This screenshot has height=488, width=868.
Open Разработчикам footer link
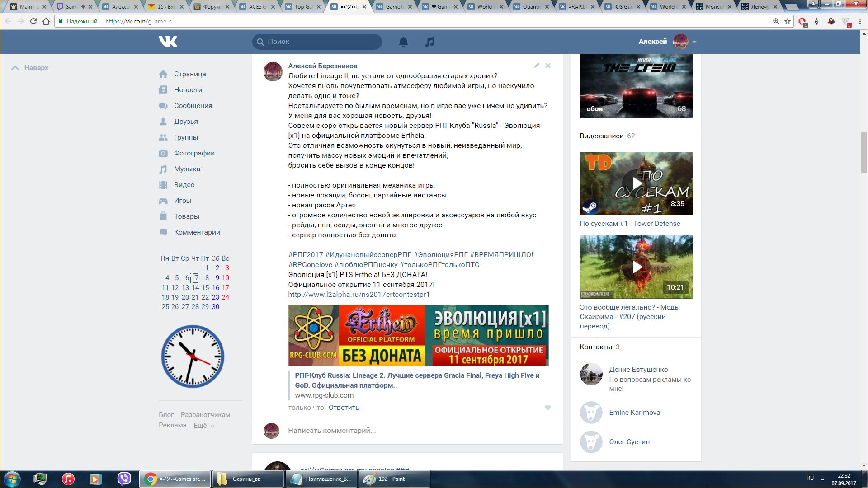click(x=205, y=415)
